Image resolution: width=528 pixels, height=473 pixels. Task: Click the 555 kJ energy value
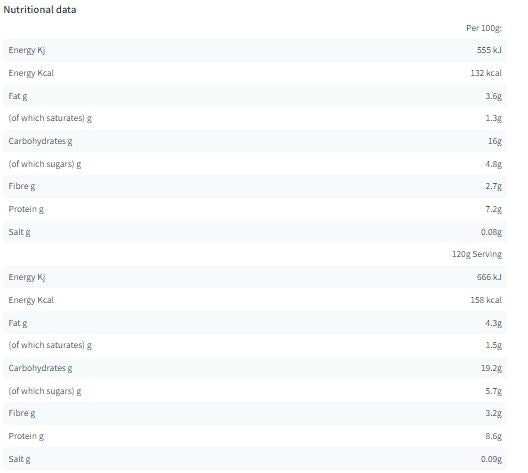(489, 50)
